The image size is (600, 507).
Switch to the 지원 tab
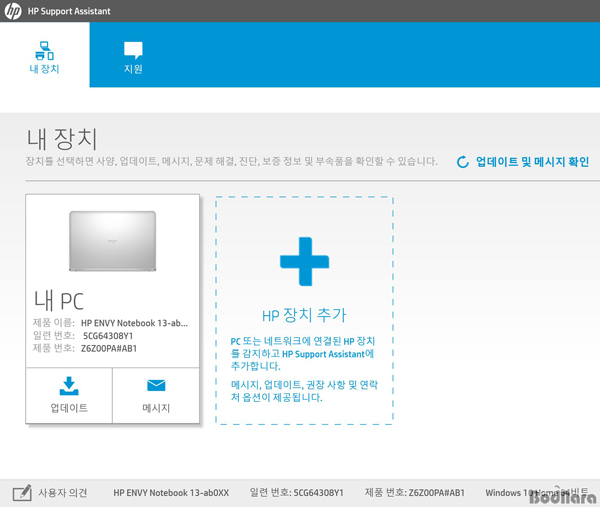(133, 55)
